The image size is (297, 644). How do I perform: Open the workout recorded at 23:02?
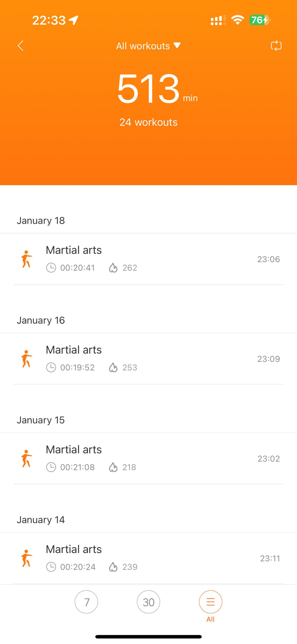pyautogui.click(x=148, y=459)
